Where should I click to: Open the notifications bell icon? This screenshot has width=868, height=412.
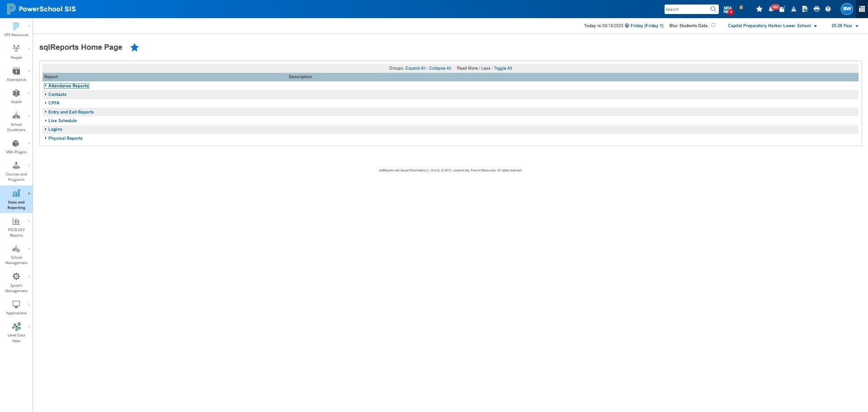(x=771, y=9)
